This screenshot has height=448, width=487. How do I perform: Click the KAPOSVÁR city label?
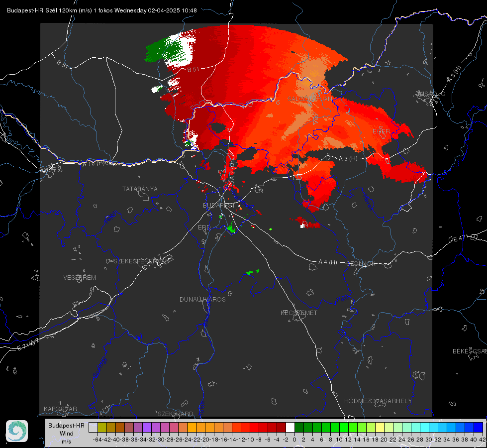click(x=60, y=409)
